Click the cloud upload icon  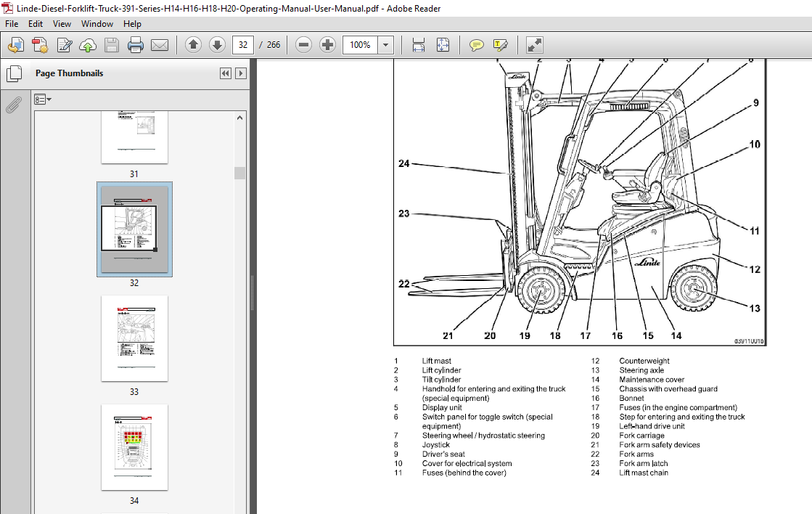pos(88,45)
